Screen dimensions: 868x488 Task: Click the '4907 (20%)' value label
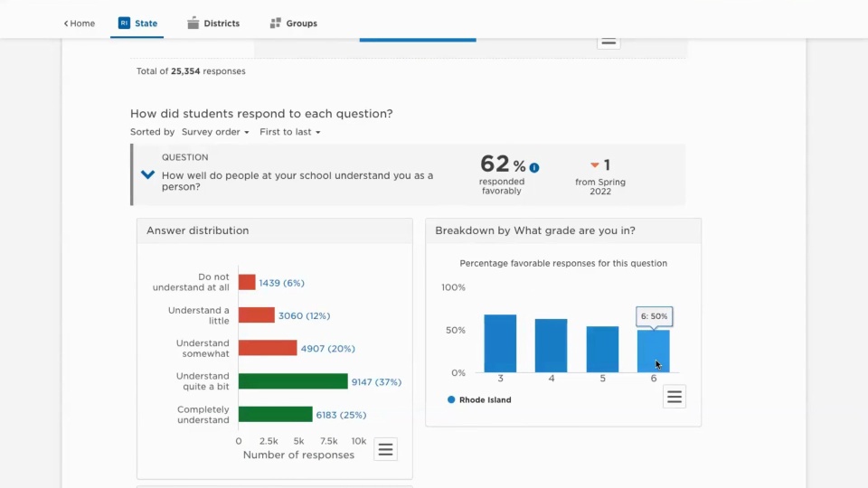pos(327,349)
